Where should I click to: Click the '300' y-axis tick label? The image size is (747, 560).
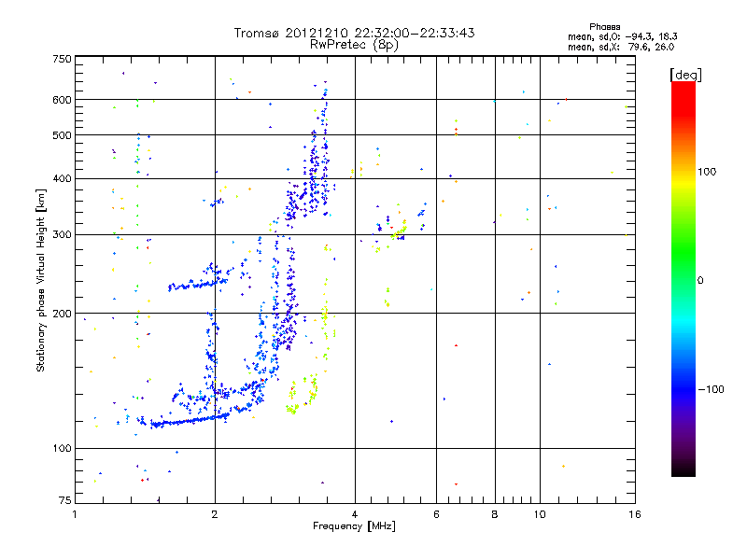tap(62, 235)
